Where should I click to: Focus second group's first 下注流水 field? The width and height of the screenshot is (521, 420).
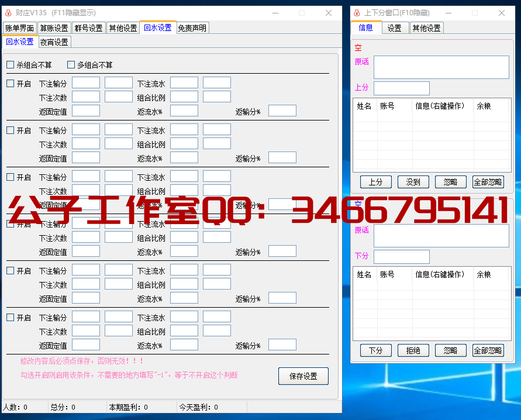tap(184, 130)
